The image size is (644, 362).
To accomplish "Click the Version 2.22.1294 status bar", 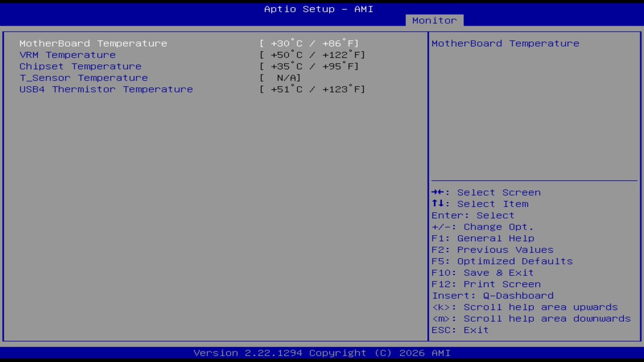I will [x=322, y=352].
